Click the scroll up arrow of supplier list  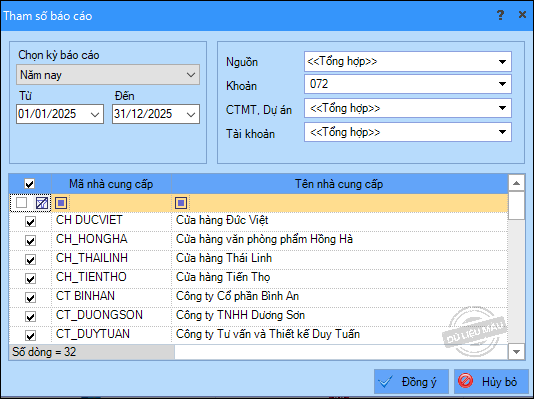click(516, 183)
